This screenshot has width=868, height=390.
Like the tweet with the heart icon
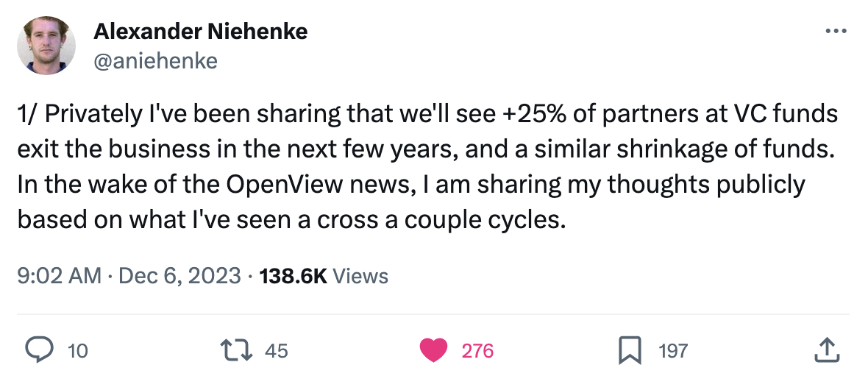point(433,350)
